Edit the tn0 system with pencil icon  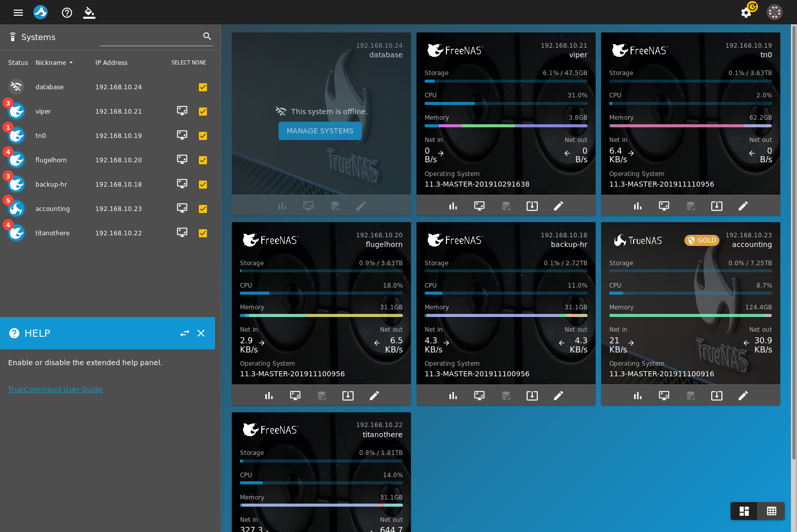743,206
